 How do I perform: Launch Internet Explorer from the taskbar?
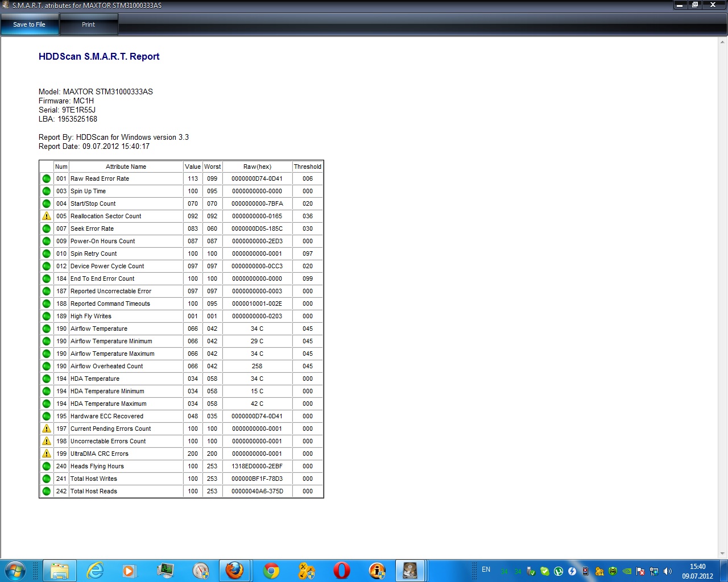pos(95,571)
